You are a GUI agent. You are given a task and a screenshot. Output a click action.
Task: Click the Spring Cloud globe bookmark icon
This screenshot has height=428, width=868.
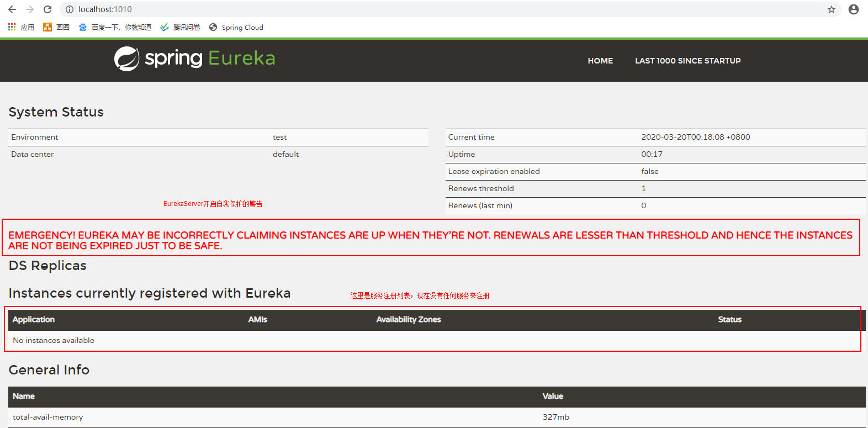(x=213, y=27)
